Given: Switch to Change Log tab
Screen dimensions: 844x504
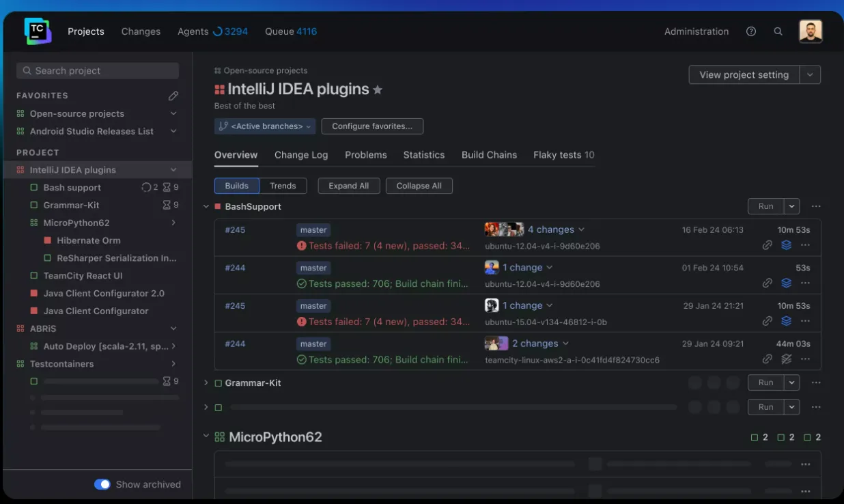Looking at the screenshot, I should point(301,155).
